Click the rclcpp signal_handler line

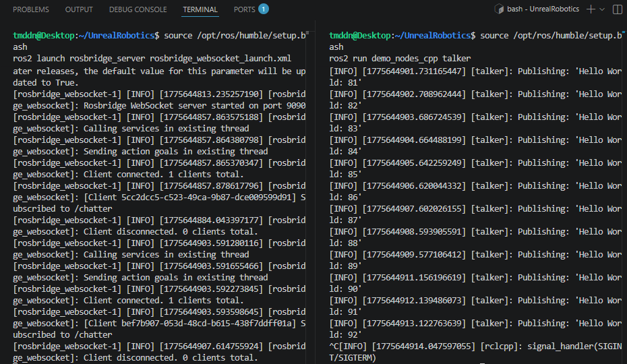click(475, 352)
